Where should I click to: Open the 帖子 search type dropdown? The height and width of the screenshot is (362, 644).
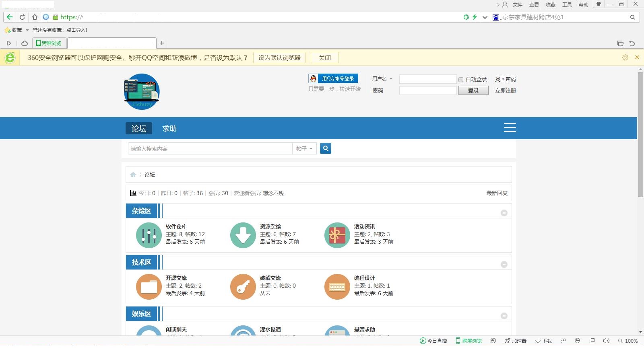304,148
